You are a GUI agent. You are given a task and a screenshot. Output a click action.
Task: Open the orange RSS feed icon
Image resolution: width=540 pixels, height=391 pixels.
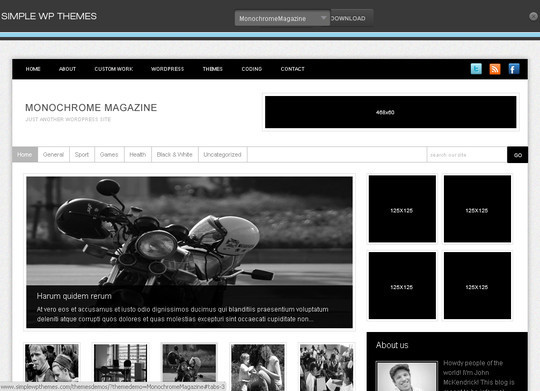pos(495,69)
